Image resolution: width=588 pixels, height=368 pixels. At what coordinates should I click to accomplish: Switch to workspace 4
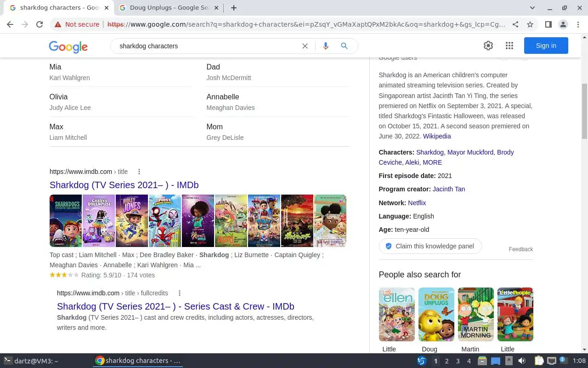click(469, 361)
